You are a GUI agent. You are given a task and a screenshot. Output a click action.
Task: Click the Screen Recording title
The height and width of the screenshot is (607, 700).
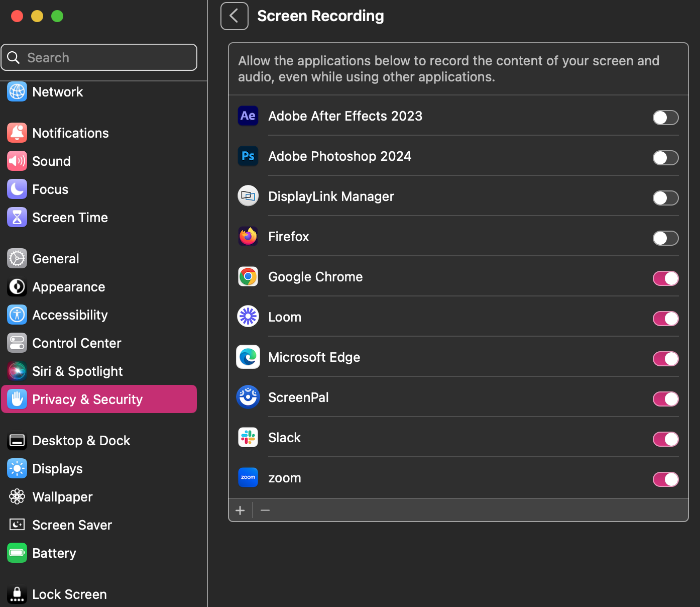click(x=320, y=16)
